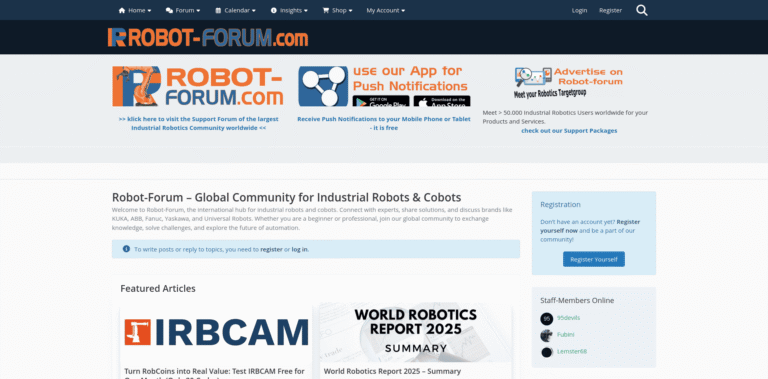Click the App Store badge

442,101
